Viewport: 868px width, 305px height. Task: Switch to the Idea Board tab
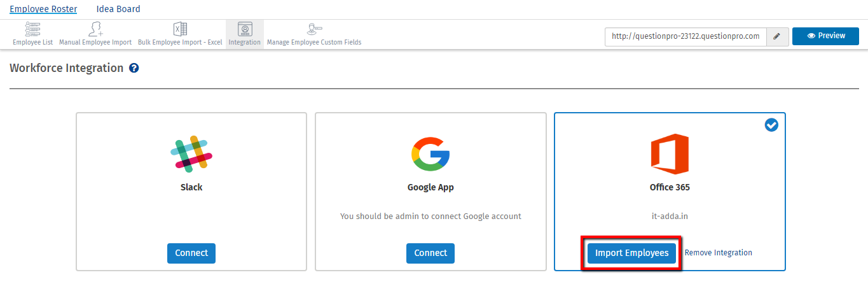click(118, 9)
